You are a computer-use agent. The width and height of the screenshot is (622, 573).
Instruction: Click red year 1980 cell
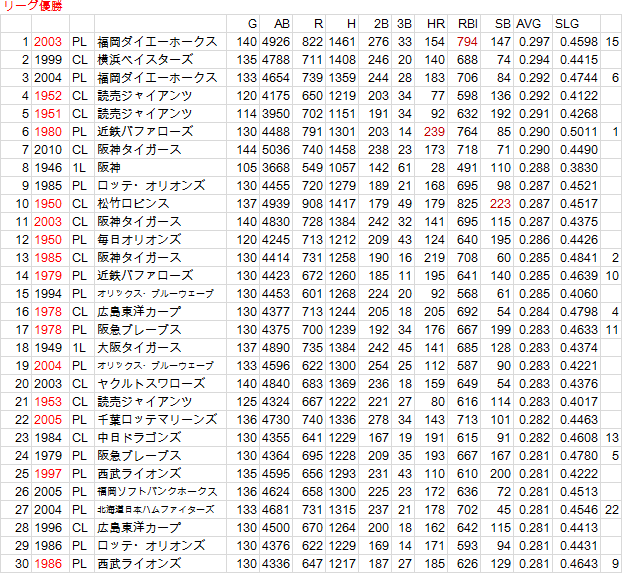(48, 132)
